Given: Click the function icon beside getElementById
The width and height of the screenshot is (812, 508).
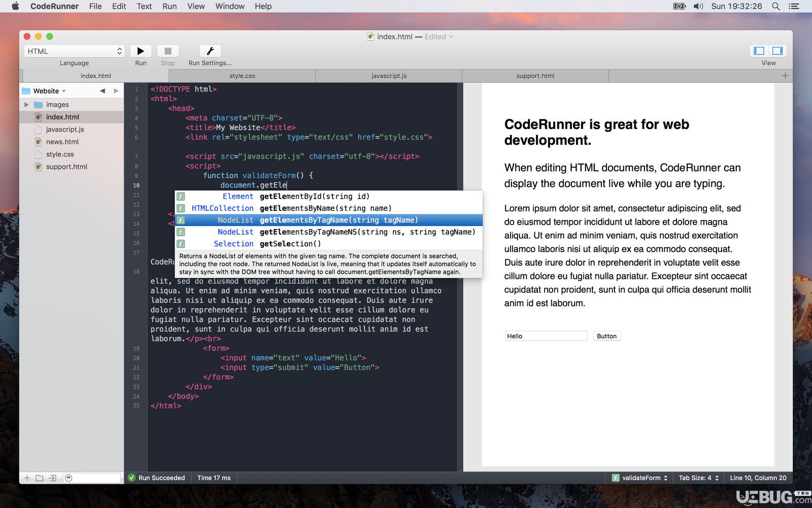Looking at the screenshot, I should click(x=181, y=197).
